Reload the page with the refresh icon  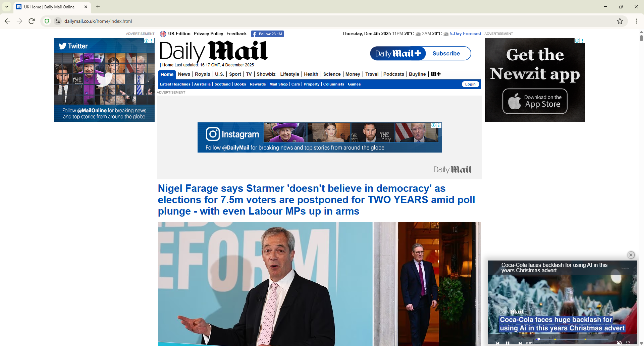pyautogui.click(x=32, y=21)
